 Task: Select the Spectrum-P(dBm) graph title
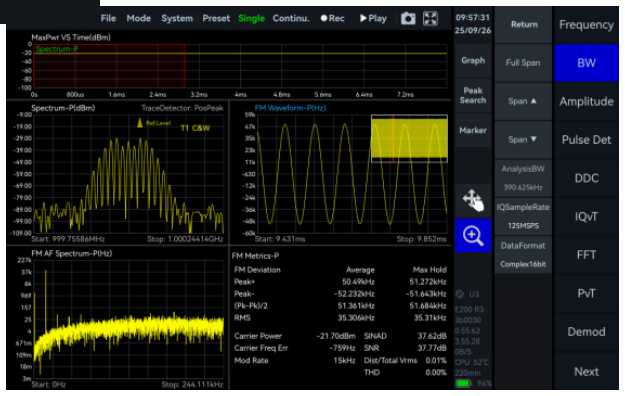click(x=63, y=108)
